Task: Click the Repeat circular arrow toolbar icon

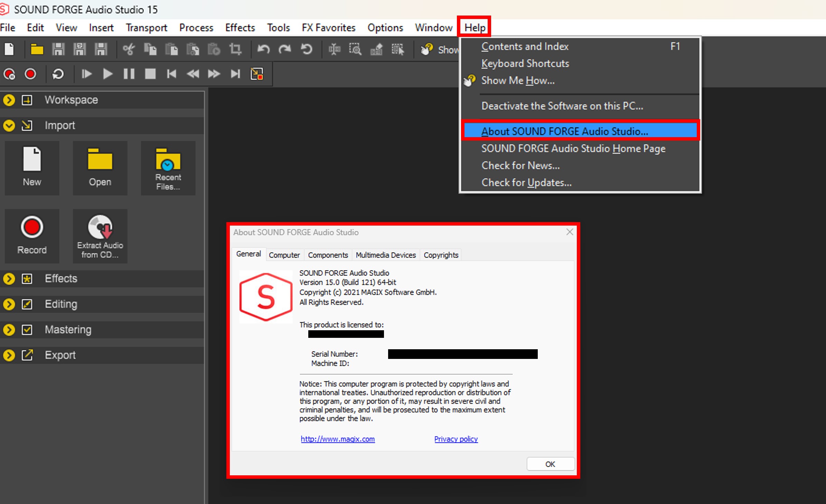Action: [306, 49]
